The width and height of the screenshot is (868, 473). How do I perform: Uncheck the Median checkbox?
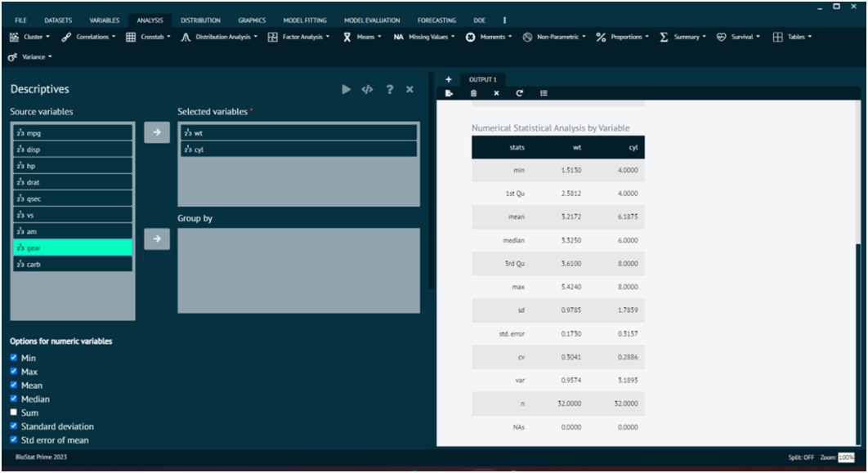(13, 399)
